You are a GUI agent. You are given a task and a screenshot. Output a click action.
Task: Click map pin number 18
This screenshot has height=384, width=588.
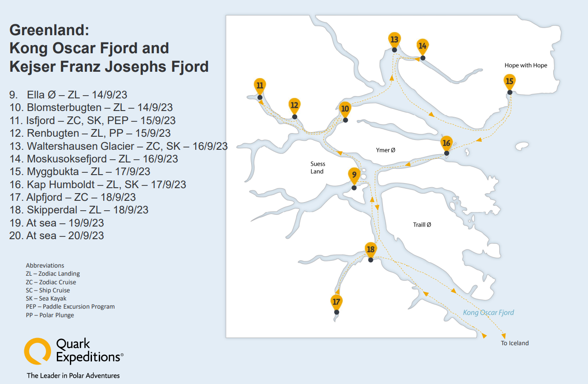click(x=371, y=250)
